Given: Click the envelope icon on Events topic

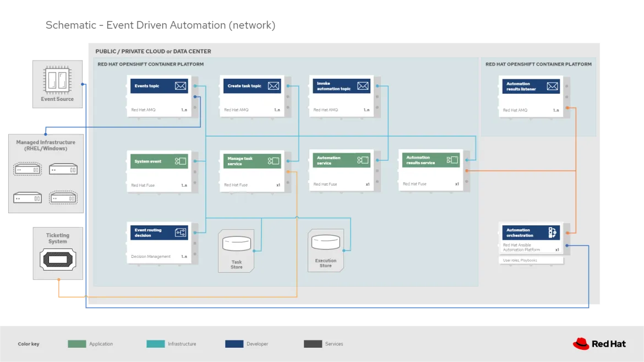Looking at the screenshot, I should 181,86.
